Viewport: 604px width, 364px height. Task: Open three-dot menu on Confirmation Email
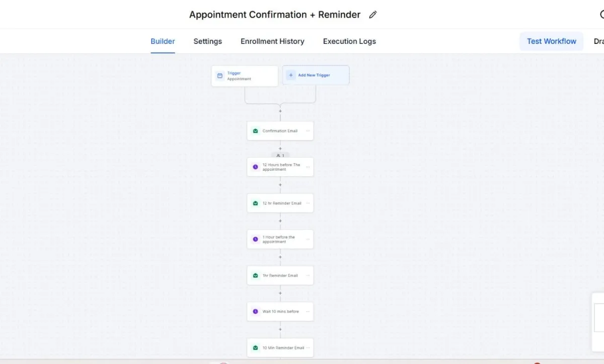pos(308,131)
